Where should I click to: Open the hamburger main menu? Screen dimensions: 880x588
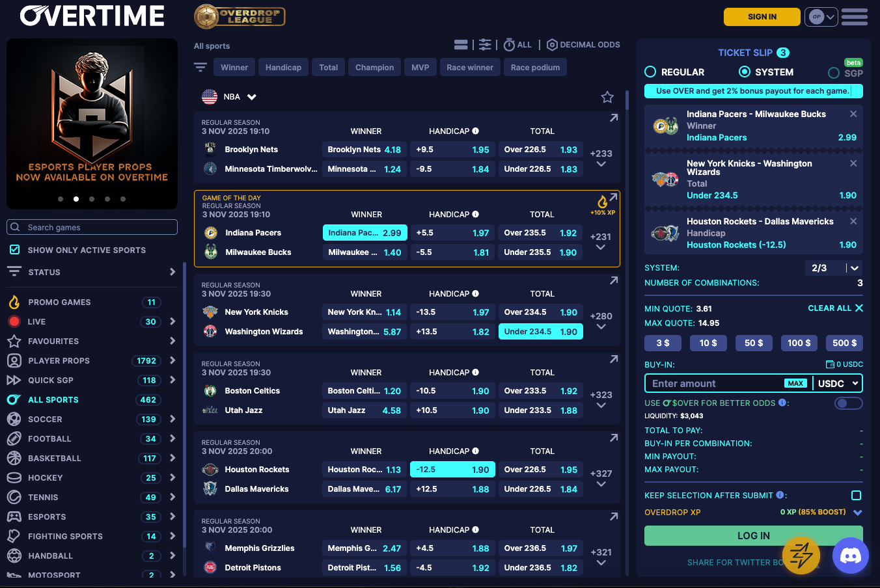pyautogui.click(x=855, y=17)
